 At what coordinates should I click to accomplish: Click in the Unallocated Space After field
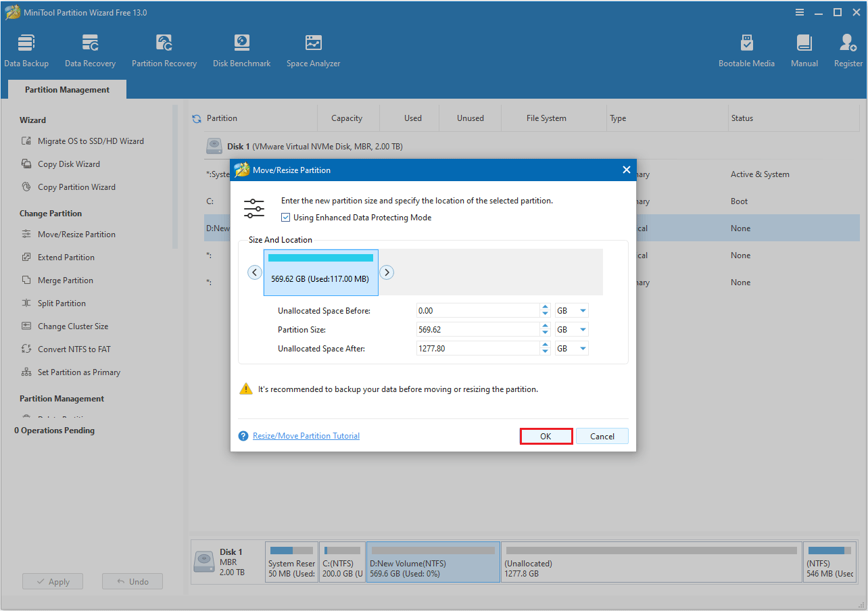coord(477,348)
